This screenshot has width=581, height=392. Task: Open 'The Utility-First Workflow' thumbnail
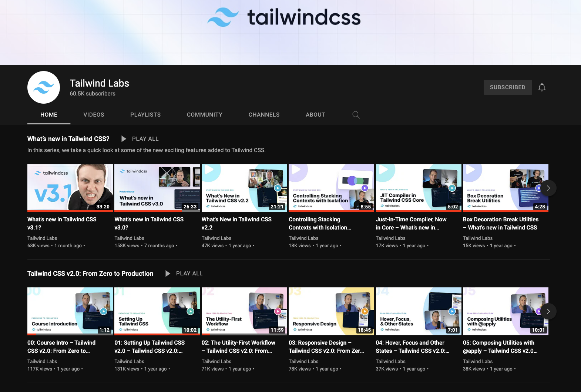click(244, 311)
